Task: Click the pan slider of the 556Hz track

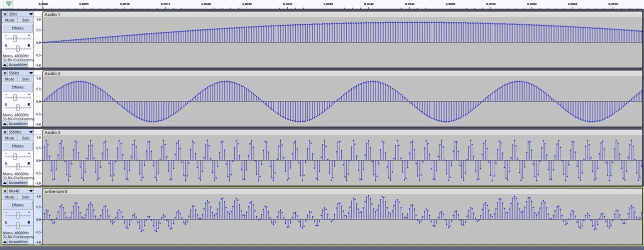Action: 18,107
